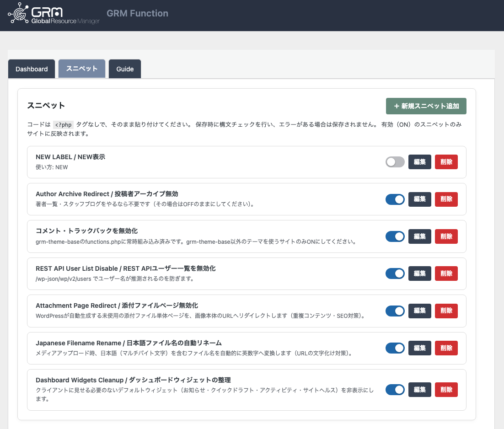
Task: Edit the Dashboard Widgets Cleanup snippet
Action: [x=420, y=390]
